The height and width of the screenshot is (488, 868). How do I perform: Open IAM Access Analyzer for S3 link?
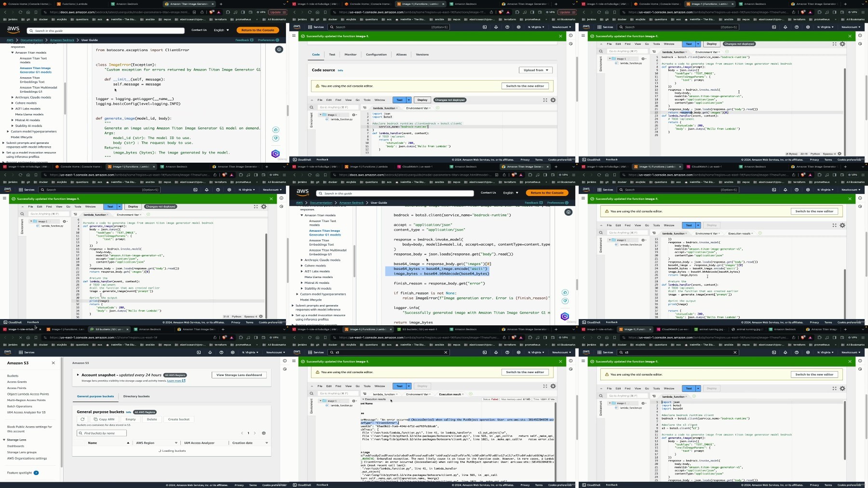point(27,412)
